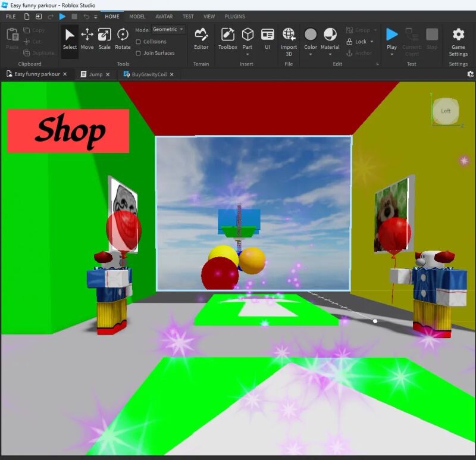476x460 pixels.
Task: Open the Color picker swatch
Action: [311, 35]
